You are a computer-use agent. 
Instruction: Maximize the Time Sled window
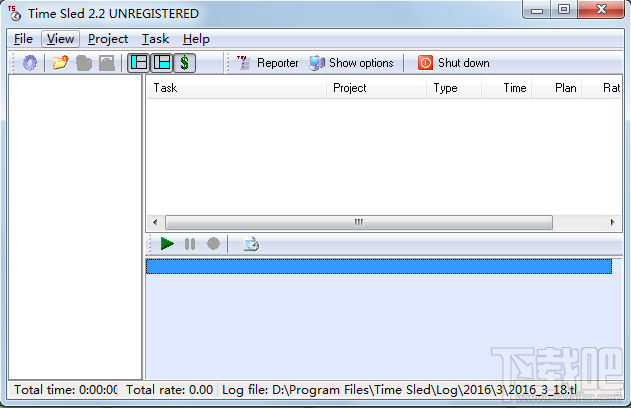[x=564, y=10]
